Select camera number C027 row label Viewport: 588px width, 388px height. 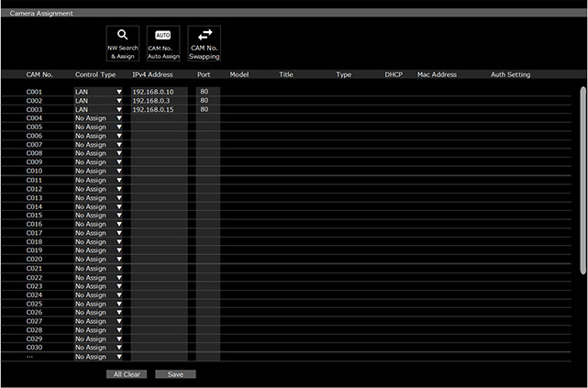pos(34,321)
